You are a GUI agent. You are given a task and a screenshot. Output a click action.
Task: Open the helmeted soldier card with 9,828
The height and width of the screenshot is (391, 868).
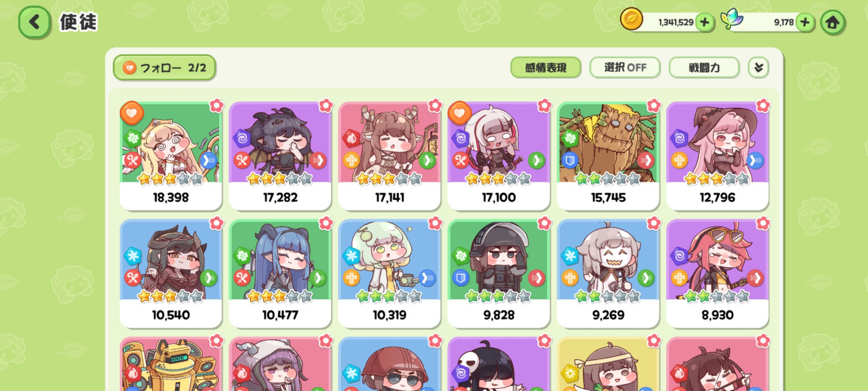tap(499, 273)
